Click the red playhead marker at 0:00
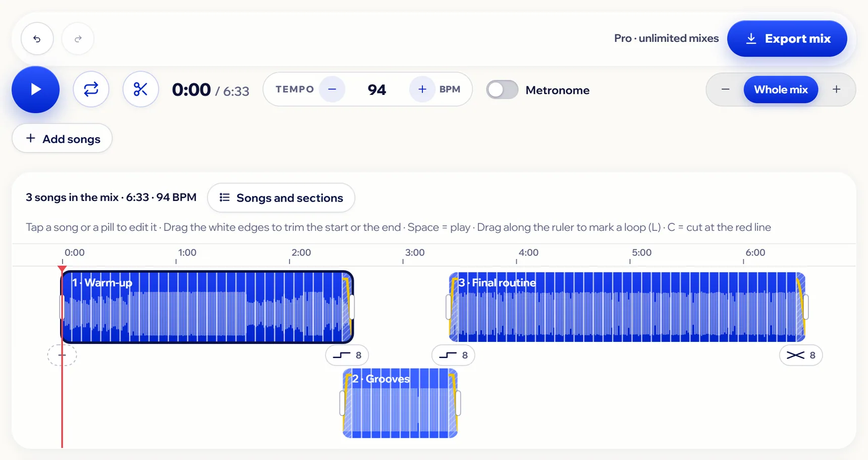 click(62, 269)
